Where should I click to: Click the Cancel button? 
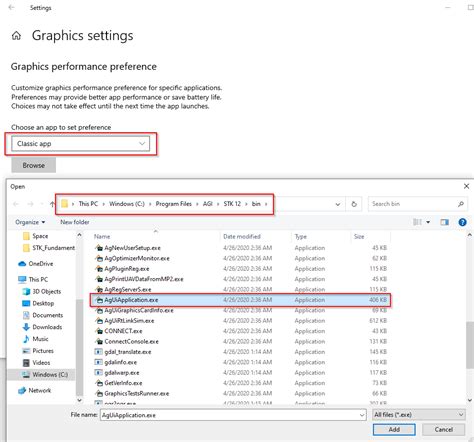coord(443,429)
